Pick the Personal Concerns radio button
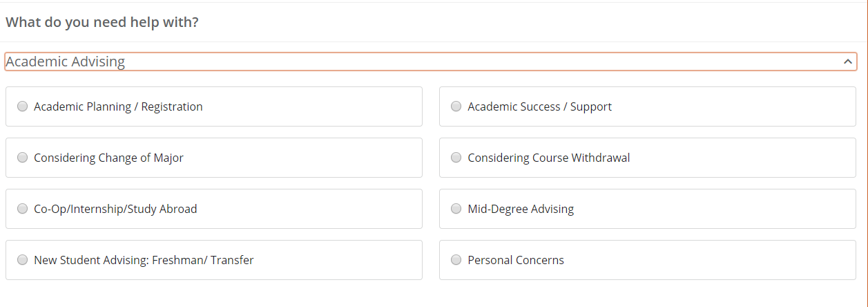 coord(456,260)
